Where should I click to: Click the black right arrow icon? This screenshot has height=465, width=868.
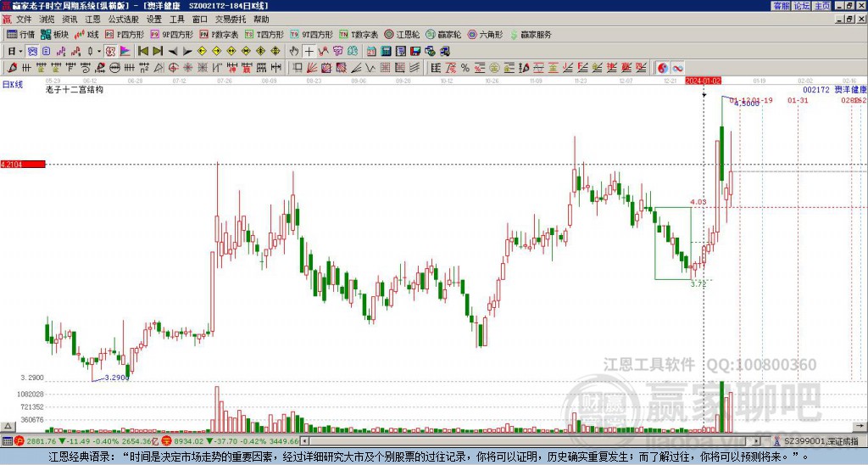click(x=187, y=52)
